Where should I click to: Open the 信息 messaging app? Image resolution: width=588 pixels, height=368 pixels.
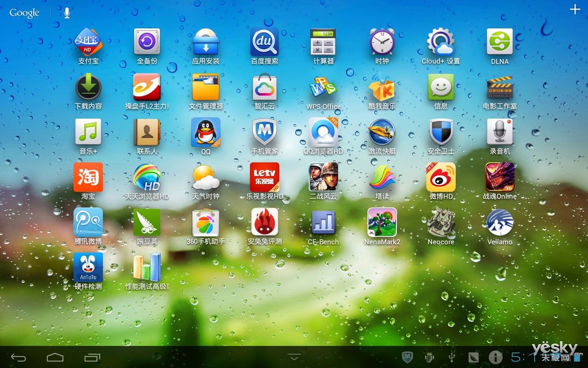pyautogui.click(x=441, y=87)
